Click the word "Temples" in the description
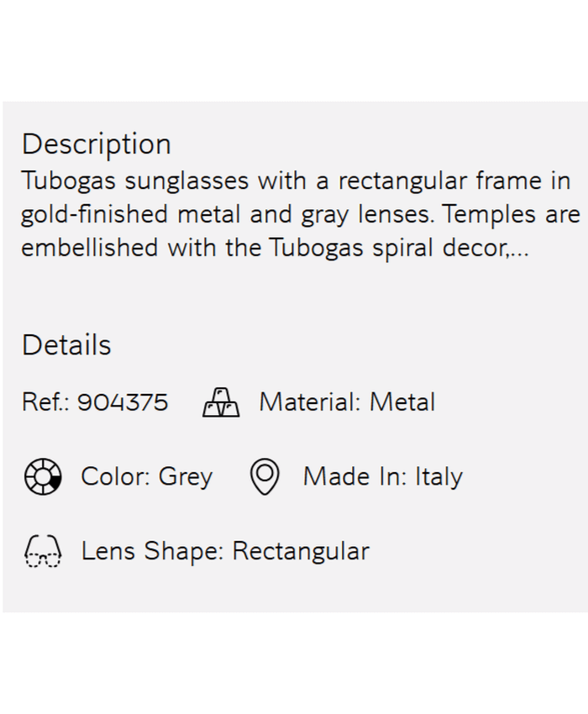This screenshot has width=588, height=714. 490,215
